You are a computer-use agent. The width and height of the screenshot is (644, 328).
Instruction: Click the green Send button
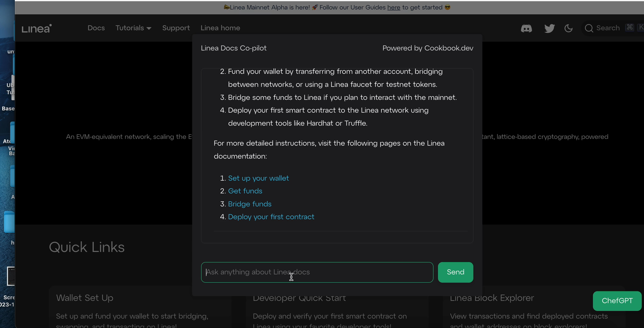coord(456,272)
